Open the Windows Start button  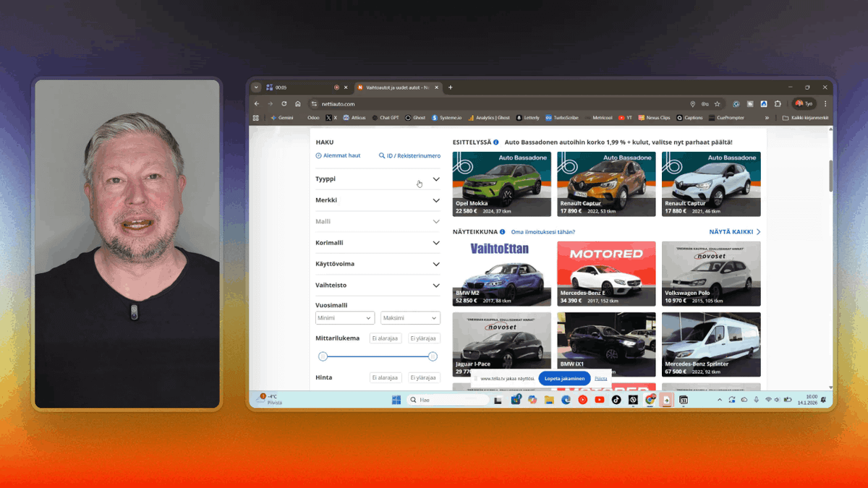tap(396, 400)
